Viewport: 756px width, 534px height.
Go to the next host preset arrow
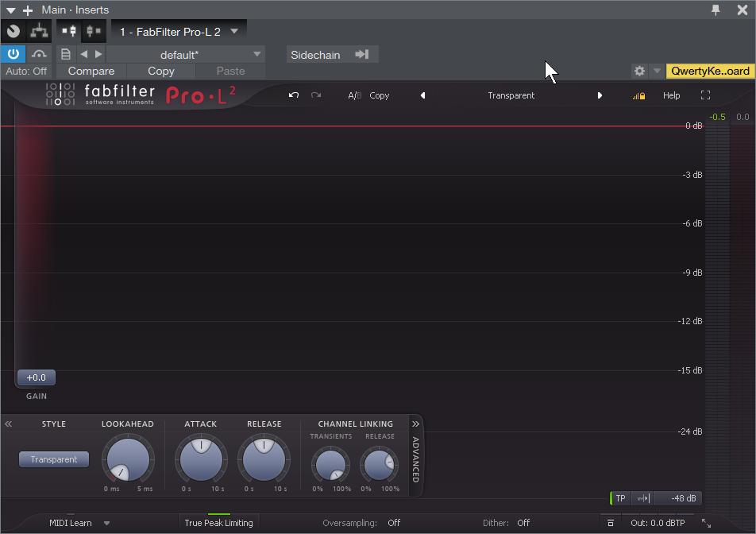point(98,54)
